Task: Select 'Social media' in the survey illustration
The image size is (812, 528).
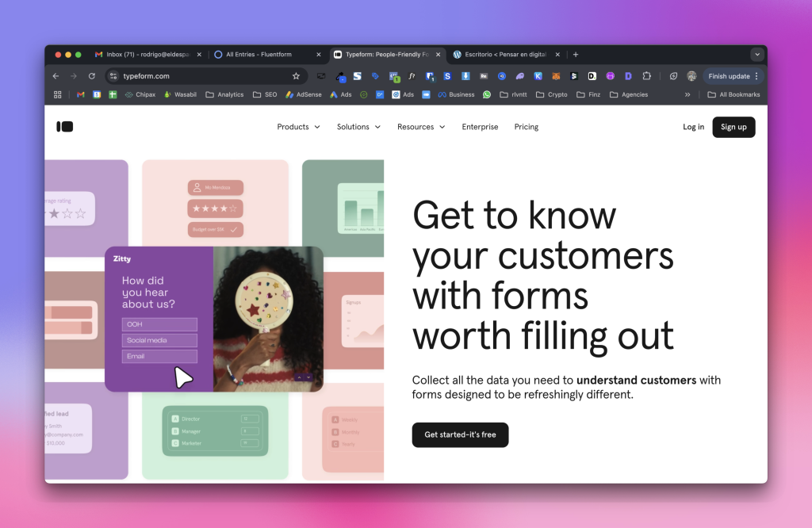Action: tap(159, 339)
